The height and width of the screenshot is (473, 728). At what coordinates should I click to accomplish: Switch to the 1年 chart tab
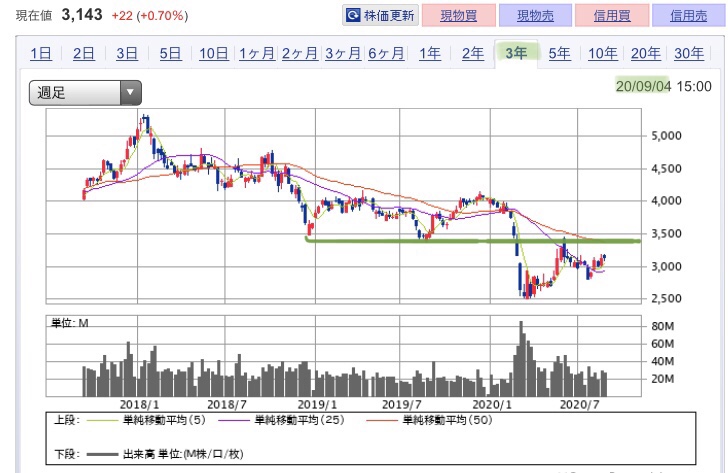tap(429, 53)
